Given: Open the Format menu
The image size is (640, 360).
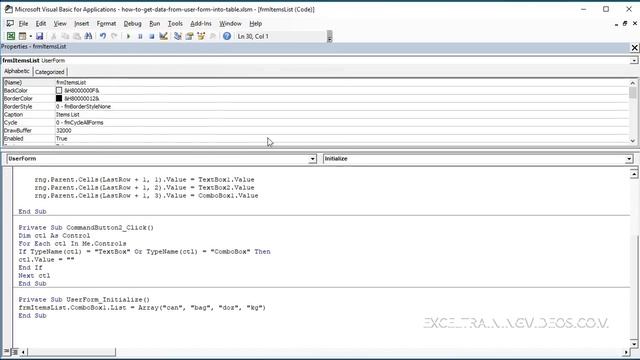Looking at the screenshot, I should click(x=107, y=24).
